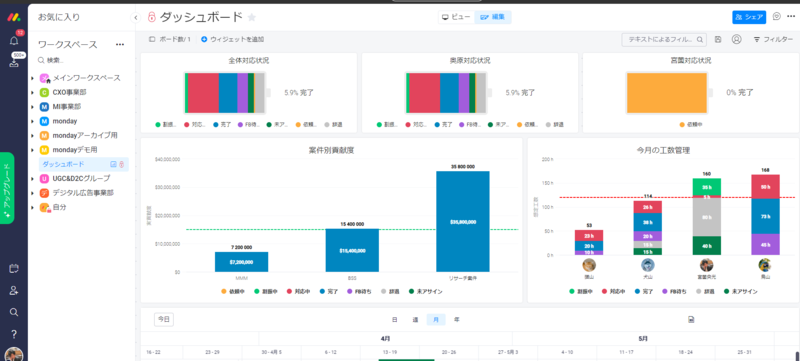
Task: Open My Work calendar icon in sidebar
Action: click(x=14, y=269)
